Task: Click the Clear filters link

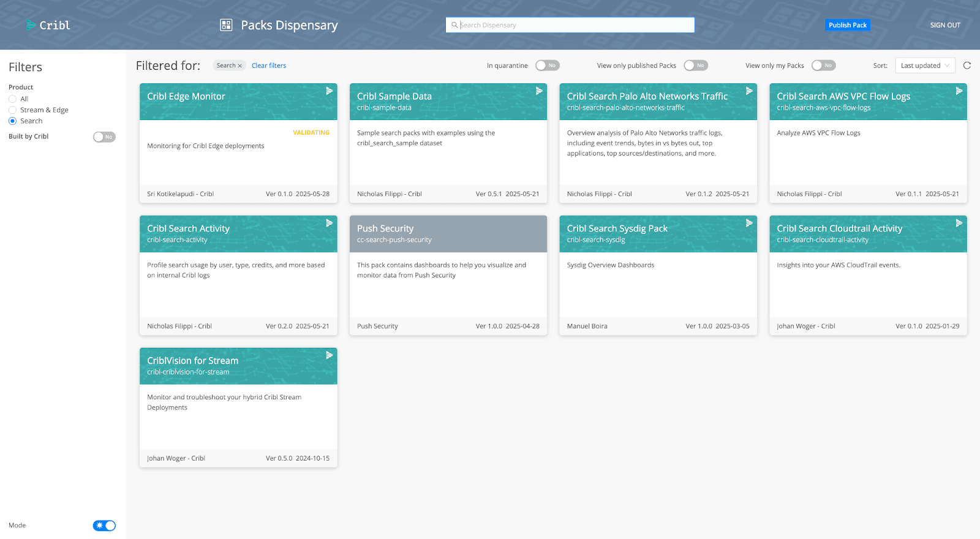Action: (x=268, y=66)
